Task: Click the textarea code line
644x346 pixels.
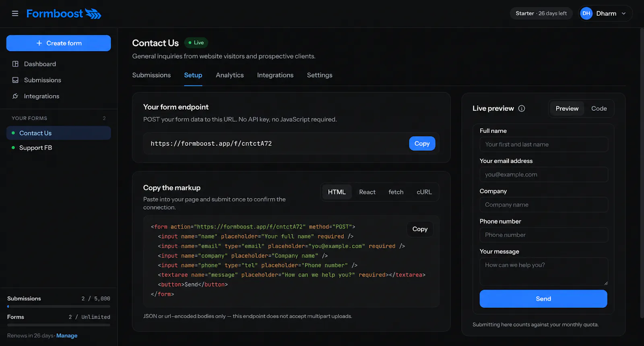Action: pyautogui.click(x=291, y=275)
